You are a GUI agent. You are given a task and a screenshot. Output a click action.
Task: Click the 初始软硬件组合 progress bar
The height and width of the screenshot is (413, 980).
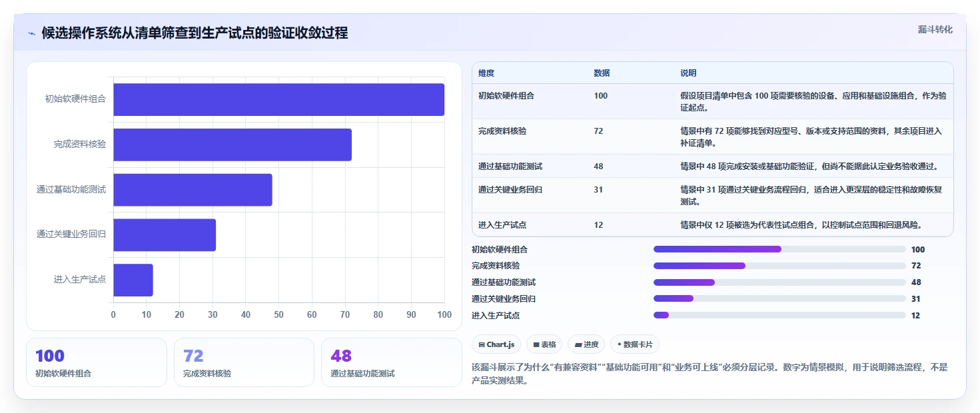point(779,249)
